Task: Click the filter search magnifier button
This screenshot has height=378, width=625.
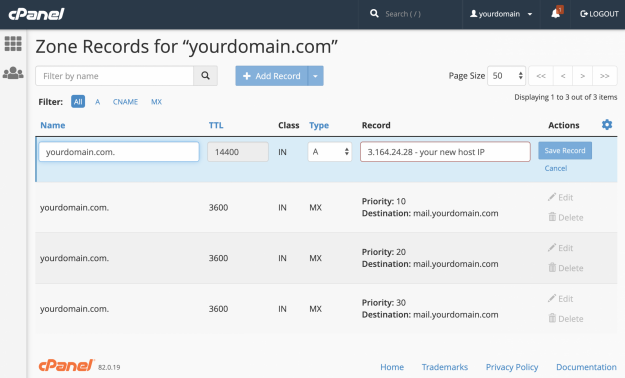Action: (206, 76)
